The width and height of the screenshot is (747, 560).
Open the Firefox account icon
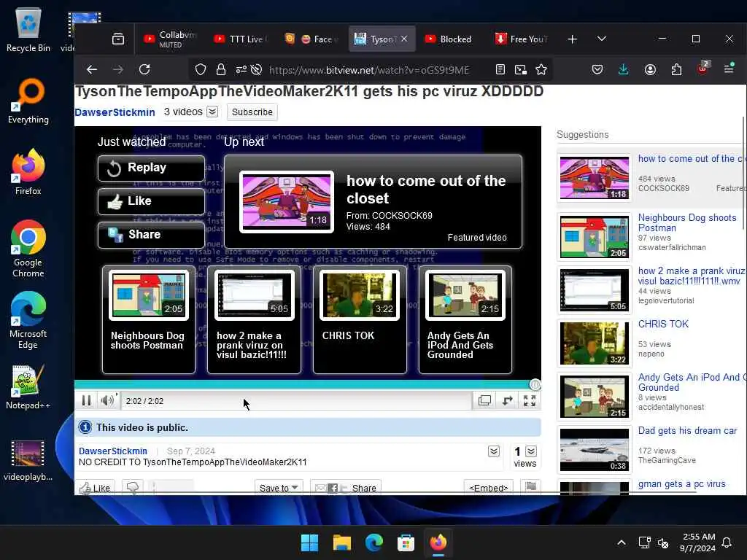coord(650,69)
